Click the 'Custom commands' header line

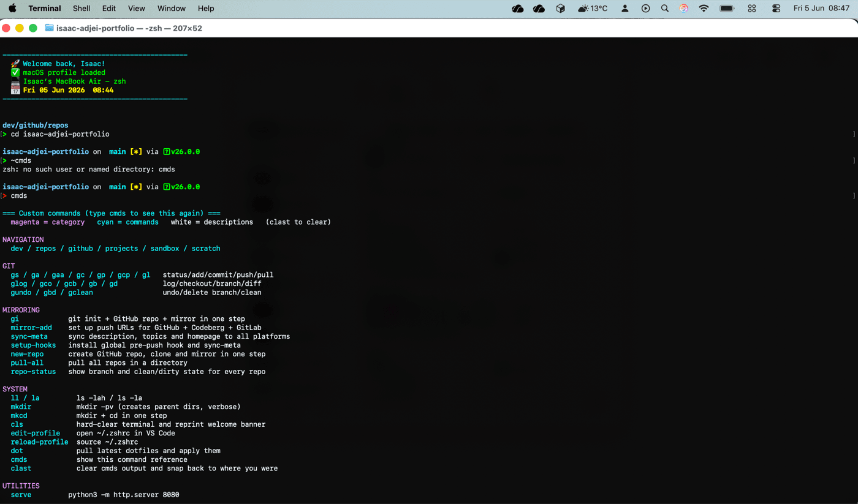tap(112, 213)
